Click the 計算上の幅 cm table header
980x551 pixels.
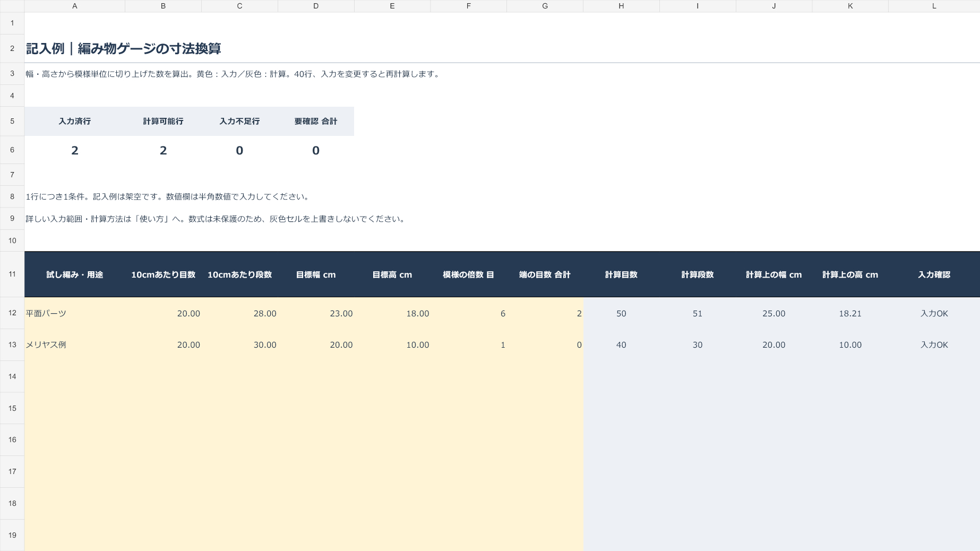pyautogui.click(x=773, y=275)
